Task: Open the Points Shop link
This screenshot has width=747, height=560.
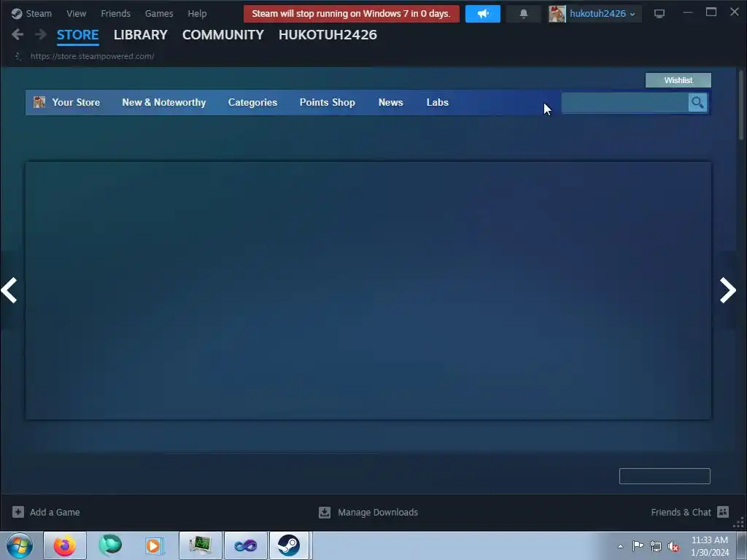Action: pos(328,102)
